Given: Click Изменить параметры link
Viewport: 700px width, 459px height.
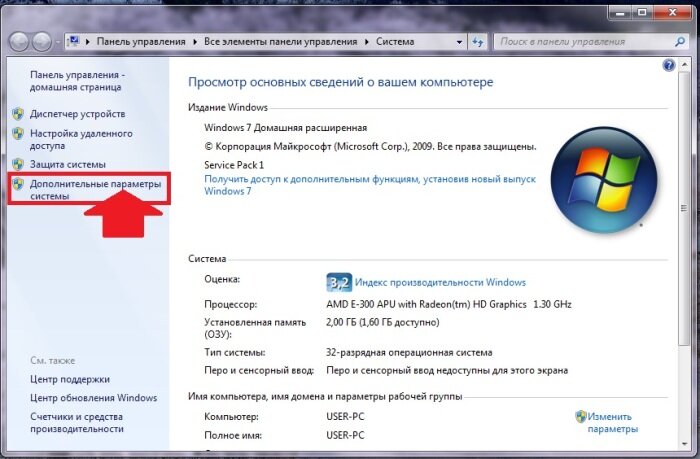Looking at the screenshot, I should click(612, 422).
